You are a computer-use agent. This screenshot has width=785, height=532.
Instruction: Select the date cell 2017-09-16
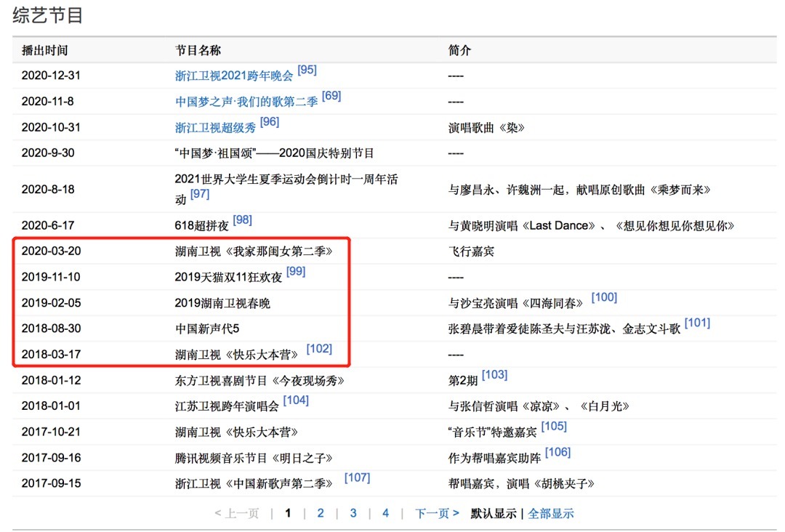coord(51,458)
